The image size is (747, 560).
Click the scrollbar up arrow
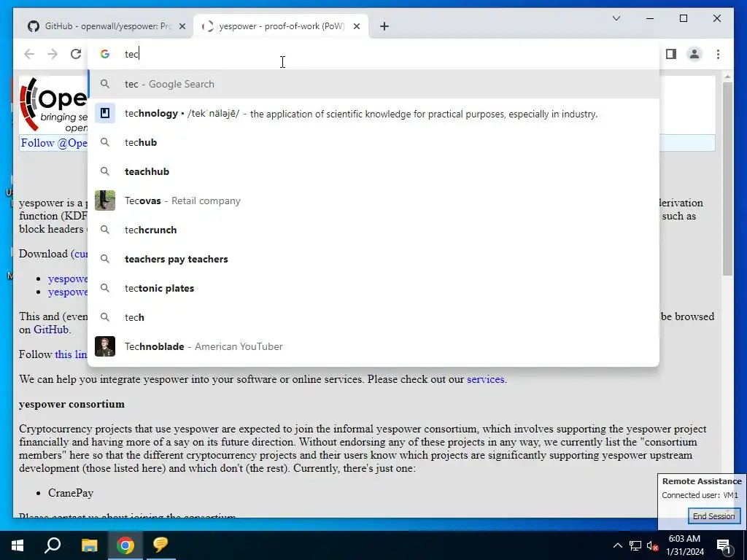coord(727,76)
